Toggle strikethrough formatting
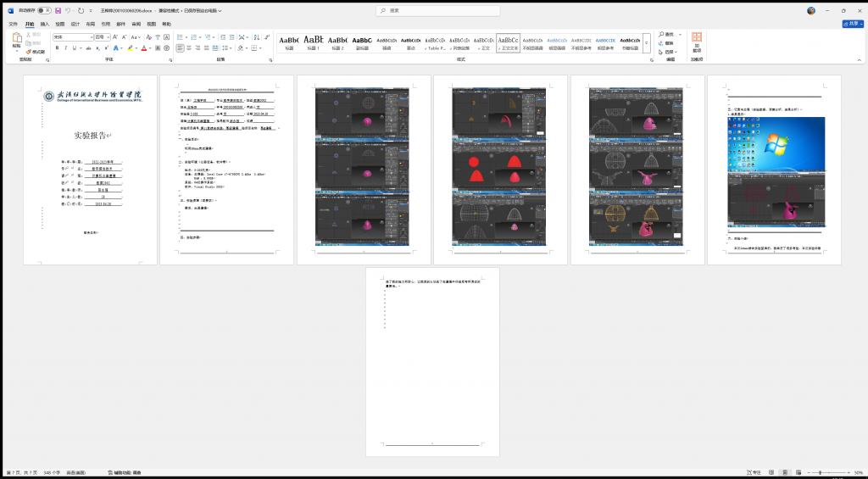 [90, 48]
